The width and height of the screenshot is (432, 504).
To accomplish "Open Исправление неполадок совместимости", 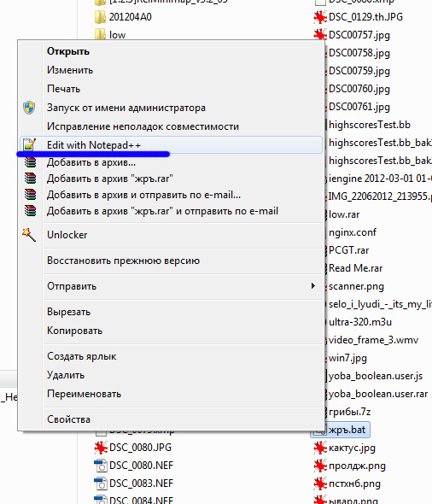I will (x=143, y=126).
